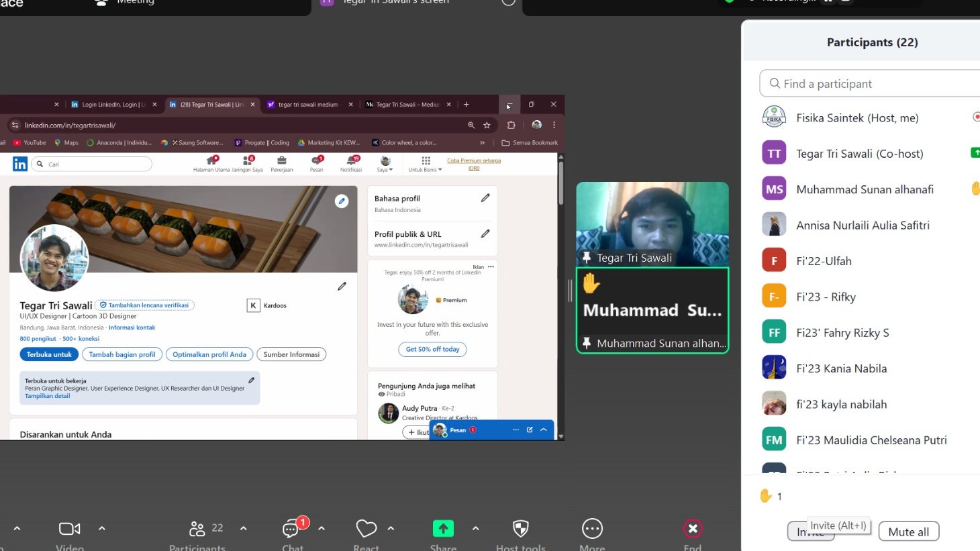Toggle the Video camera on or off

tap(70, 530)
